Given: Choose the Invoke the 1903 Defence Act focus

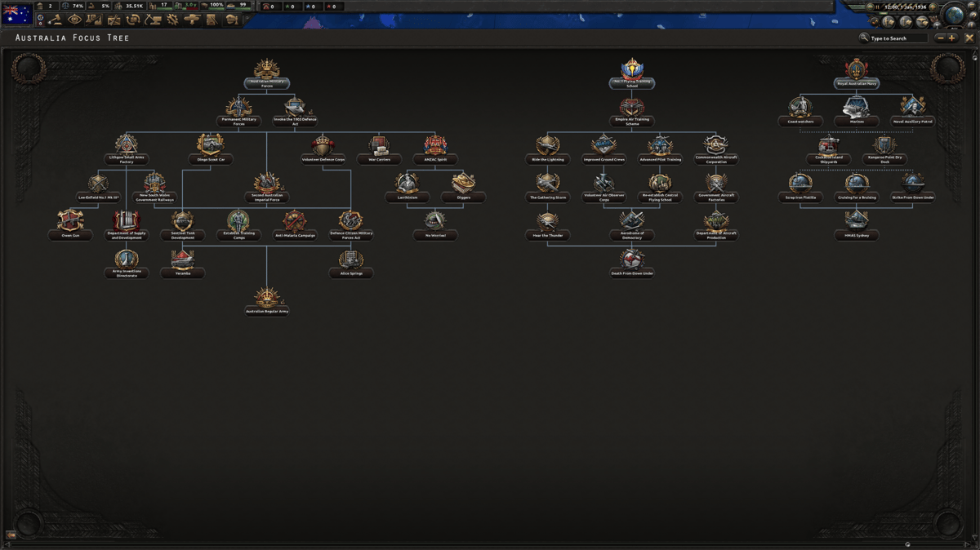Looking at the screenshot, I should [295, 111].
